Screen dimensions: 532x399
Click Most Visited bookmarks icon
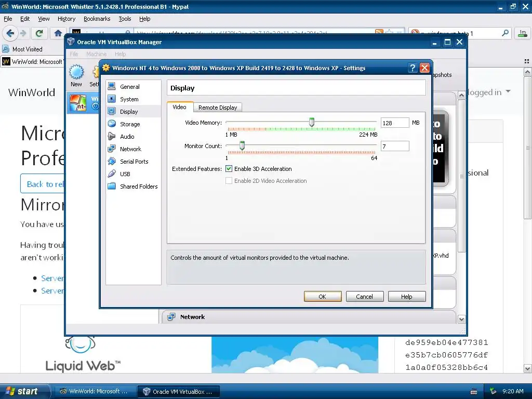point(5,49)
